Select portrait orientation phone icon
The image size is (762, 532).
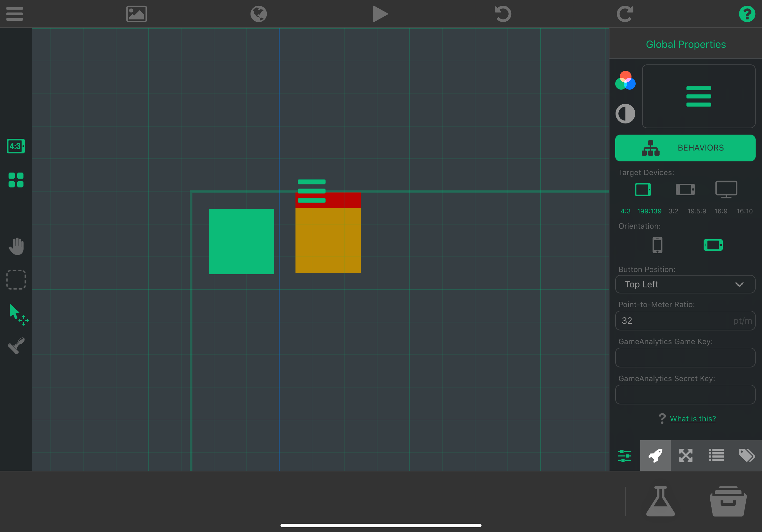pos(657,245)
